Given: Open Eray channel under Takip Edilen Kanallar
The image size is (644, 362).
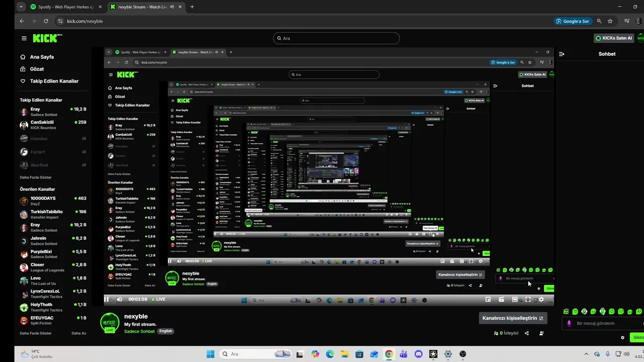Looking at the screenshot, I should (53, 112).
